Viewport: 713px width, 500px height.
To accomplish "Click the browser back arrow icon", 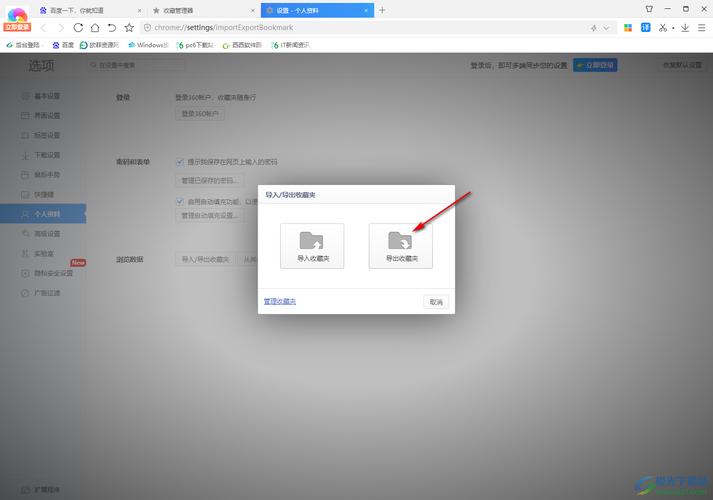I will pyautogui.click(x=44, y=28).
